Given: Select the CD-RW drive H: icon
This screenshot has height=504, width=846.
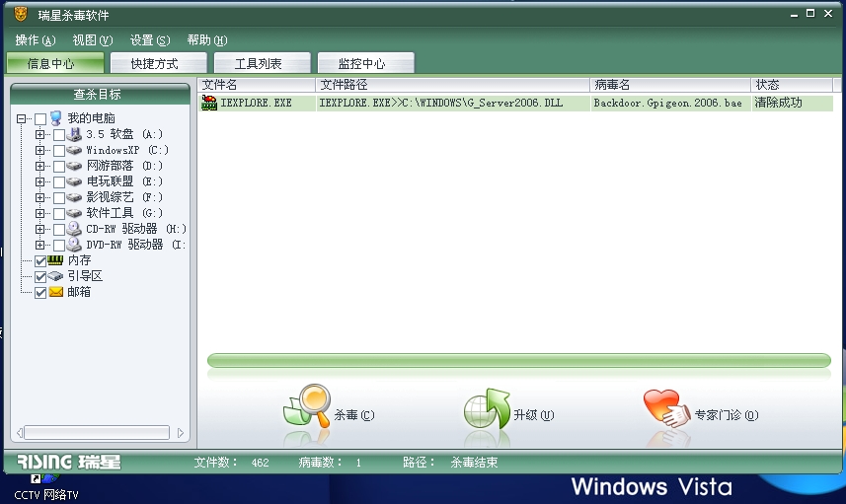Looking at the screenshot, I should click(74, 229).
